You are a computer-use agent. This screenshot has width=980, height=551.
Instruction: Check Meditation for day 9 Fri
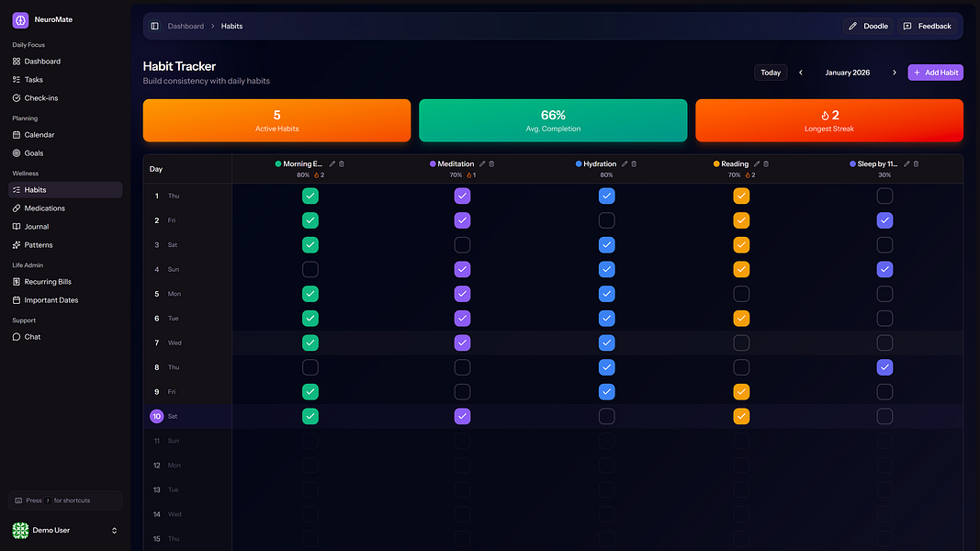click(x=462, y=392)
